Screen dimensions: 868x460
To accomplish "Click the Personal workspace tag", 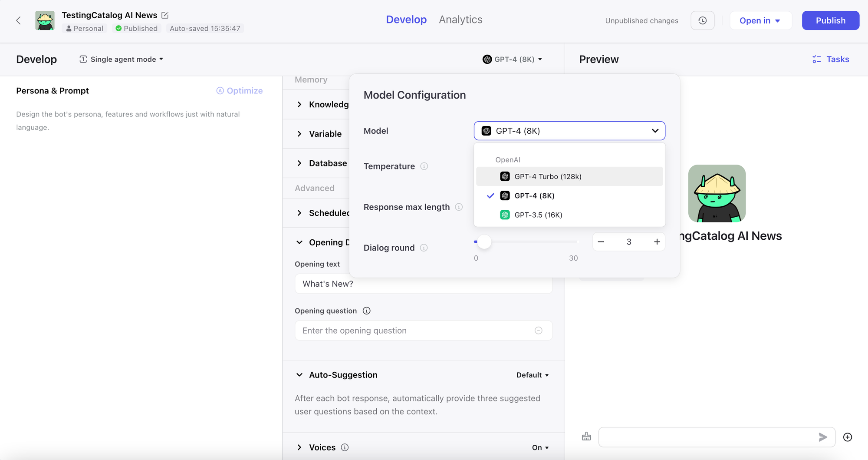I will click(85, 28).
